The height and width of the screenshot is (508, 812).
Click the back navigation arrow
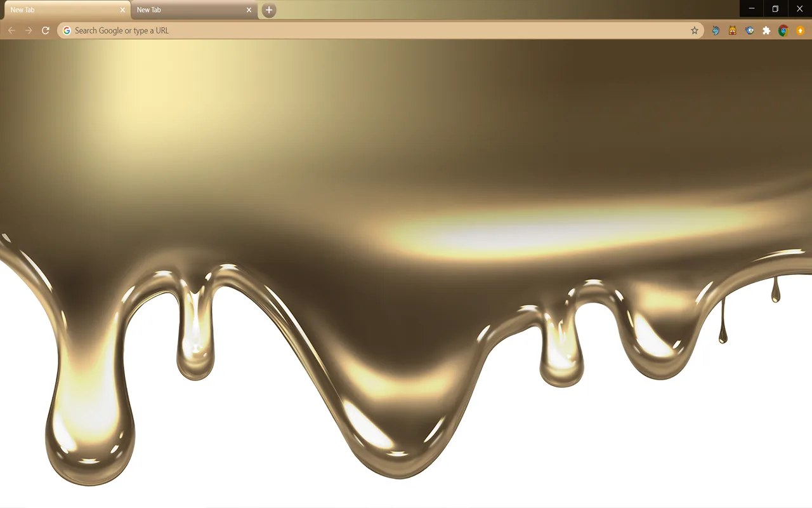pyautogui.click(x=11, y=30)
